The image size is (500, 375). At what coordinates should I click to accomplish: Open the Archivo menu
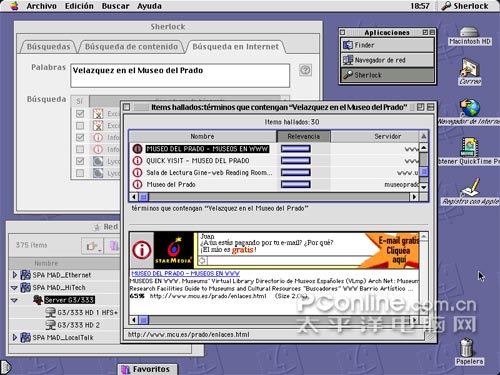click(41, 6)
